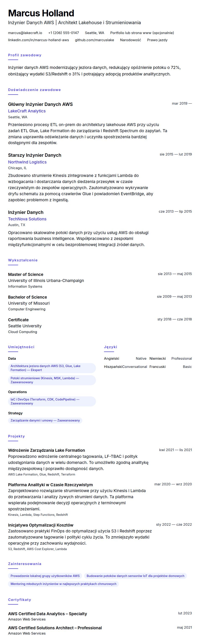Click the date range sie 2015 — lut 2019
The width and height of the screenshot is (200, 644).
click(176, 154)
